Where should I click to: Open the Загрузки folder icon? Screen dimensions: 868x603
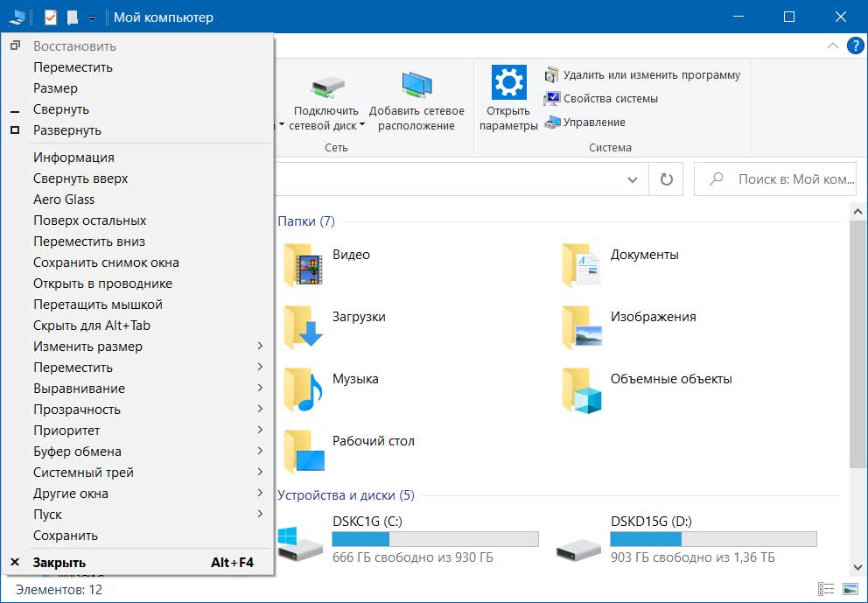click(304, 326)
